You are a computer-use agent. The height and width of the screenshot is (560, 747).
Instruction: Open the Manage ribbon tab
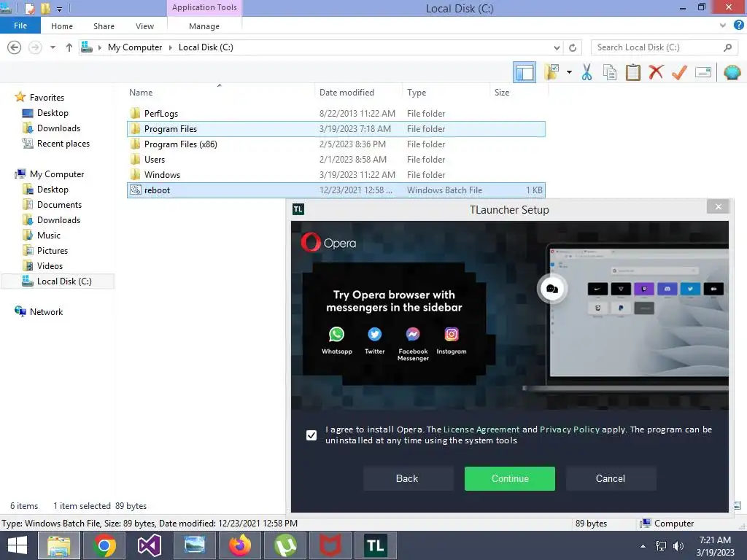[x=204, y=26]
